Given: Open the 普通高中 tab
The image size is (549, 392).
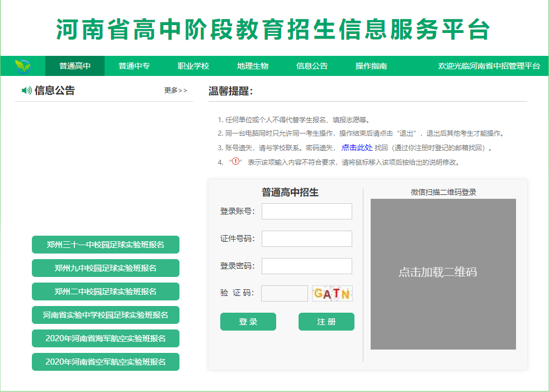Looking at the screenshot, I should coord(75,66).
